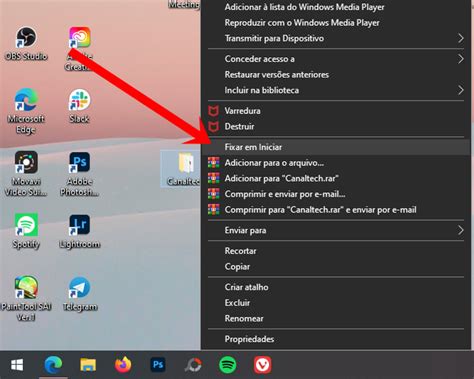Open Movavi Video Suite desktop icon

(26, 173)
